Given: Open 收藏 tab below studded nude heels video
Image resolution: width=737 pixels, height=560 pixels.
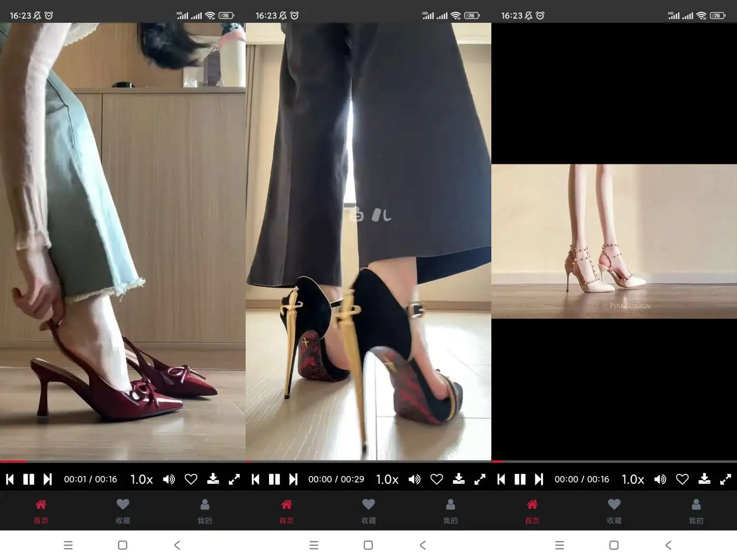Looking at the screenshot, I should click(614, 511).
